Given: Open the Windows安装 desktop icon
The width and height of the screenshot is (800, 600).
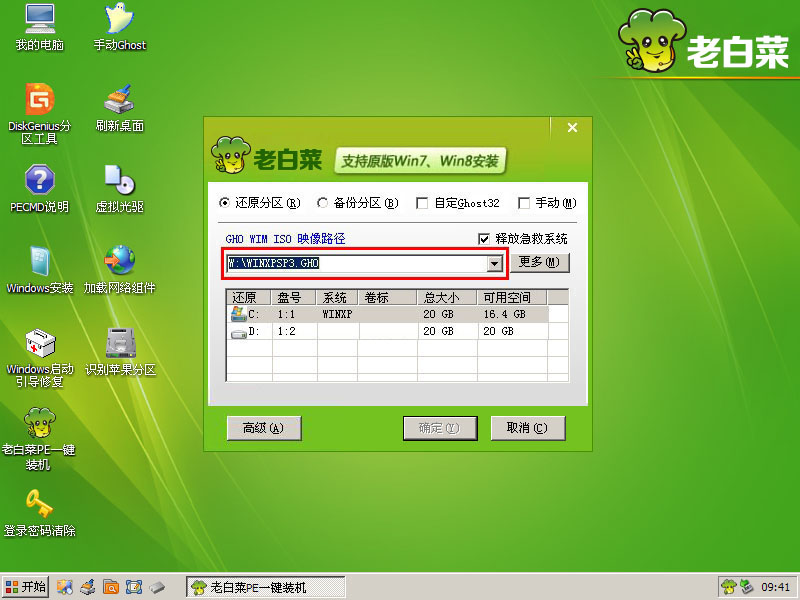Looking at the screenshot, I should [x=40, y=269].
